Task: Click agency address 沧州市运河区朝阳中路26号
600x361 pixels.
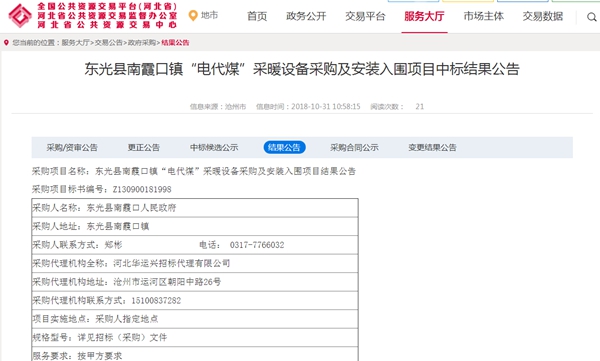Action: [167, 282]
